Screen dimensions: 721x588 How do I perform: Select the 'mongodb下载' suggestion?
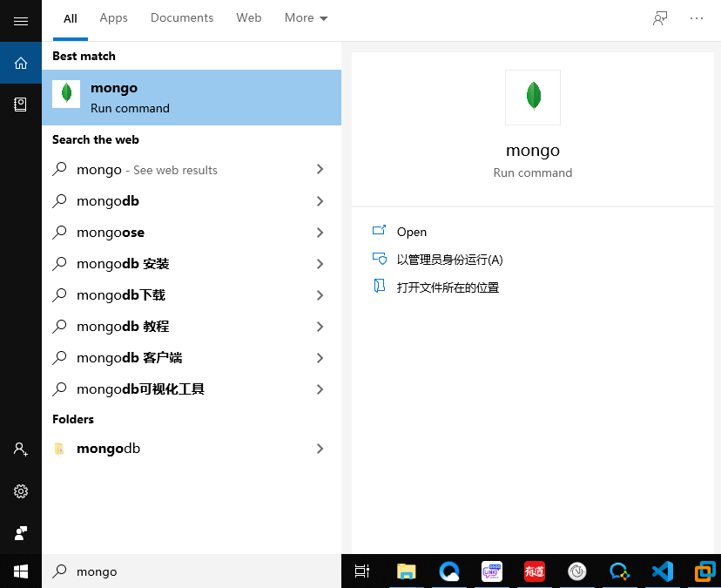192,295
